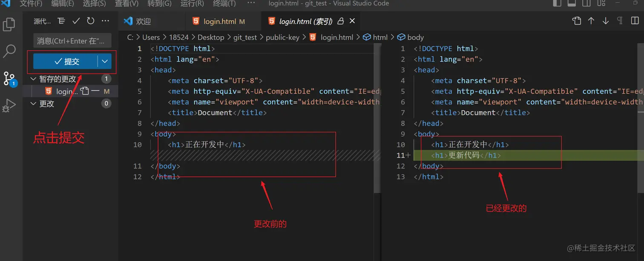Click breadcrumb segment Desktop
The image size is (644, 261).
tap(211, 37)
